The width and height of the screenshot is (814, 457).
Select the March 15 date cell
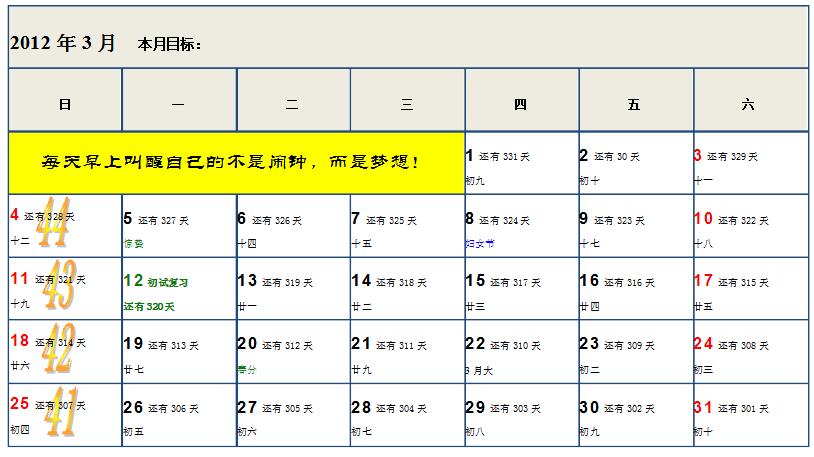pos(521,288)
